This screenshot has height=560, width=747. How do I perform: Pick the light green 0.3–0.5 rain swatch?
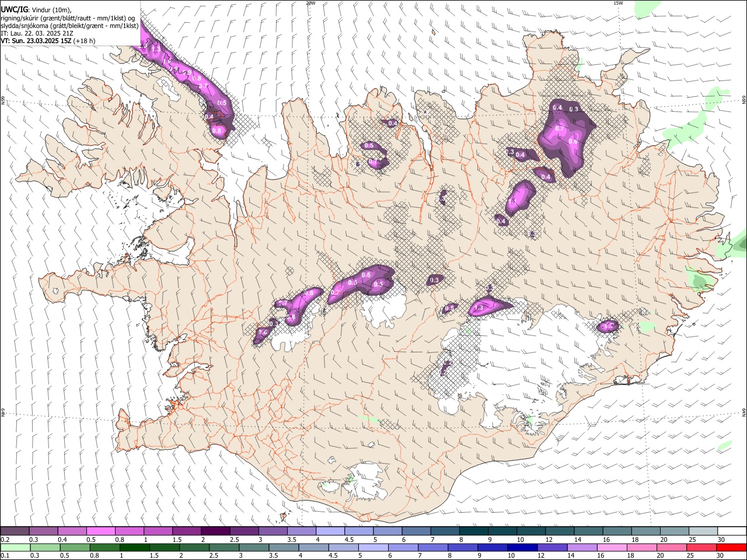(44, 547)
